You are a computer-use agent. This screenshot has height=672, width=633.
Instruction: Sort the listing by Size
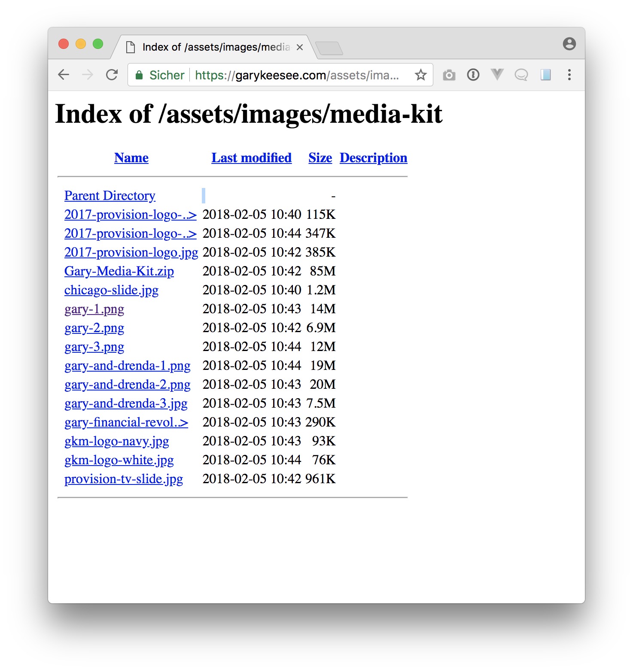pyautogui.click(x=320, y=158)
